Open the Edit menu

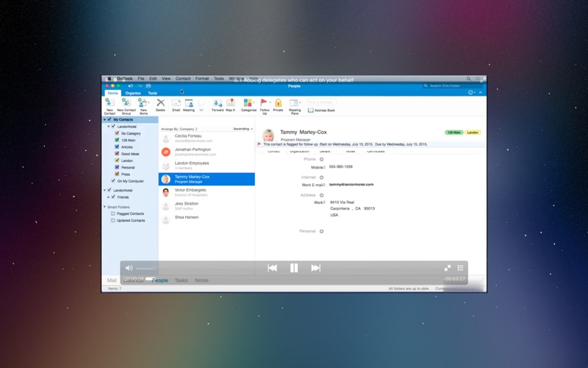pos(153,79)
